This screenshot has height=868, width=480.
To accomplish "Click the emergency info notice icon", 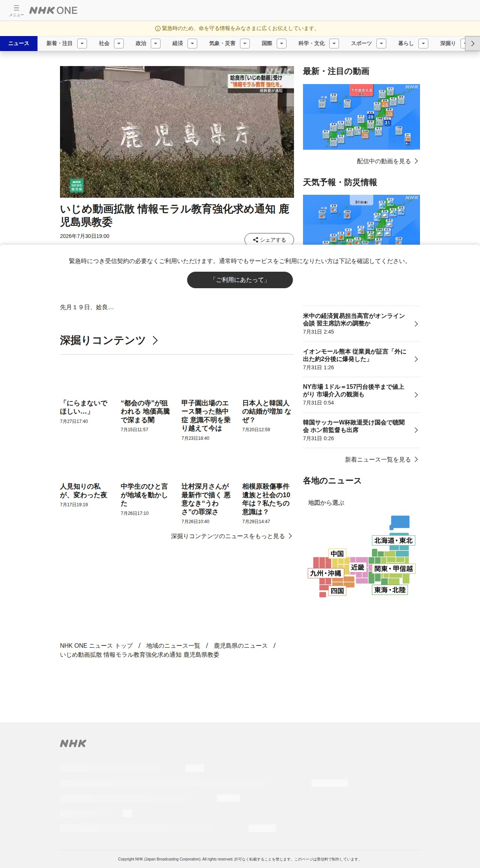I will 157,29.
